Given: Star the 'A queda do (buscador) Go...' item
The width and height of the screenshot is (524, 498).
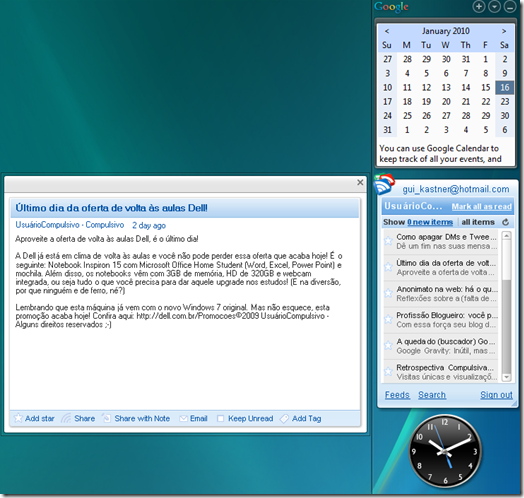Looking at the screenshot, I should click(388, 345).
